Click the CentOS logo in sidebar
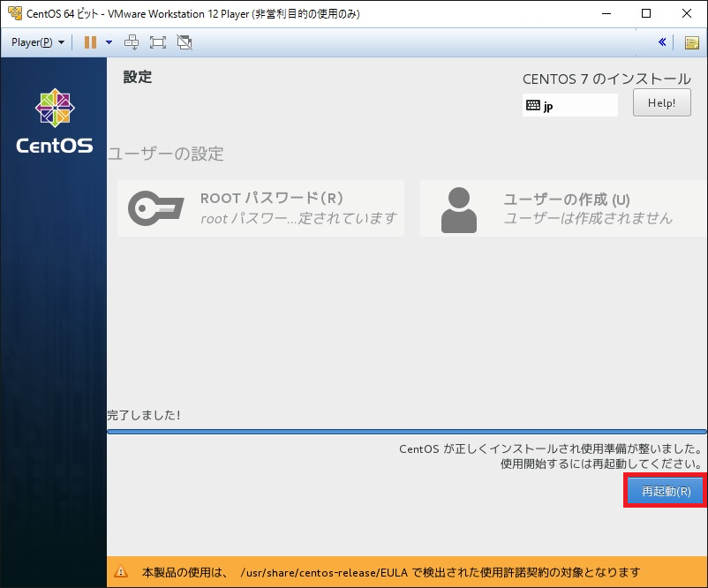Image resolution: width=708 pixels, height=588 pixels. pyautogui.click(x=55, y=121)
